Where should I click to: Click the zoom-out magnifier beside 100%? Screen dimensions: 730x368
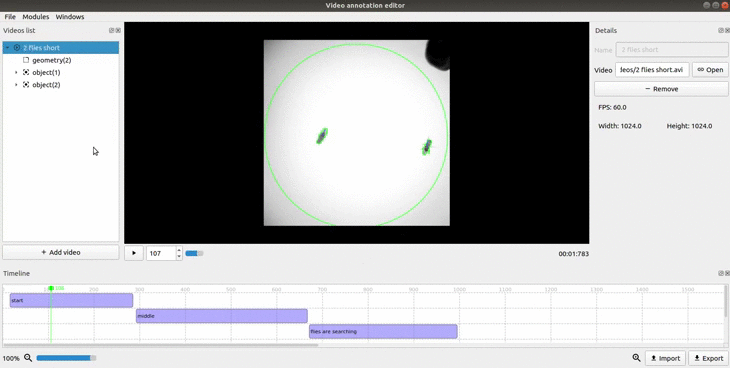click(28, 358)
